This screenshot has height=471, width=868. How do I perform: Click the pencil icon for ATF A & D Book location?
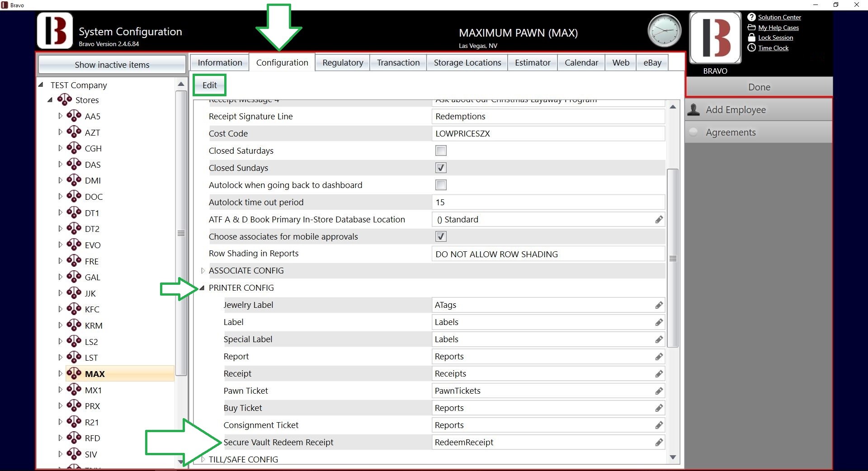coord(659,220)
